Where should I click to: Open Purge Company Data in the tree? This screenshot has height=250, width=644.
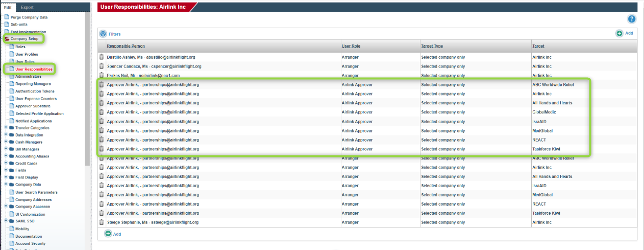tap(29, 17)
